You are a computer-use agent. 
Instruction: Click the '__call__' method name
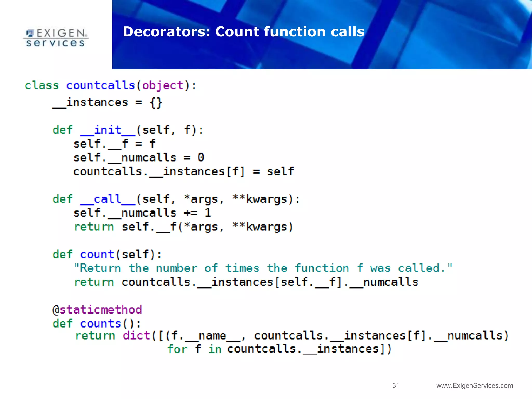tap(108, 199)
